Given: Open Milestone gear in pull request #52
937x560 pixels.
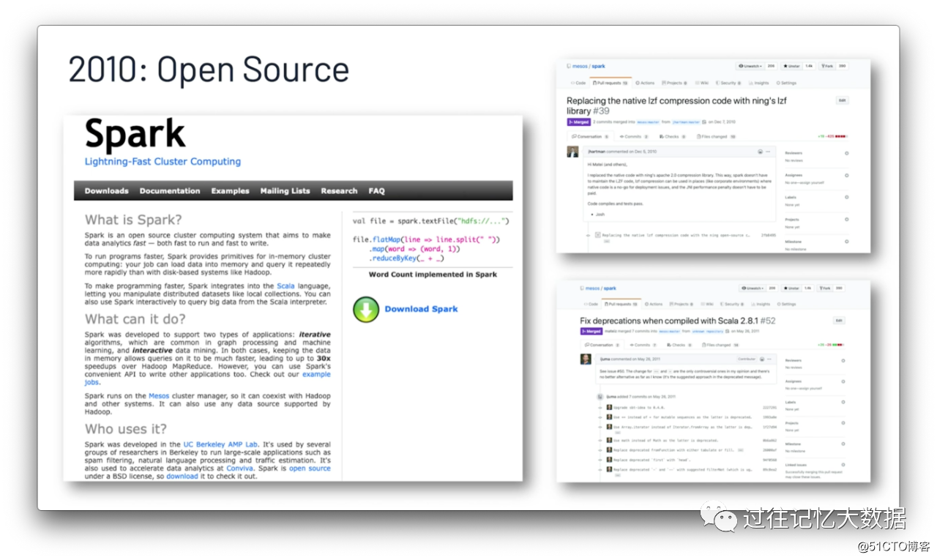Looking at the screenshot, I should 843,444.
